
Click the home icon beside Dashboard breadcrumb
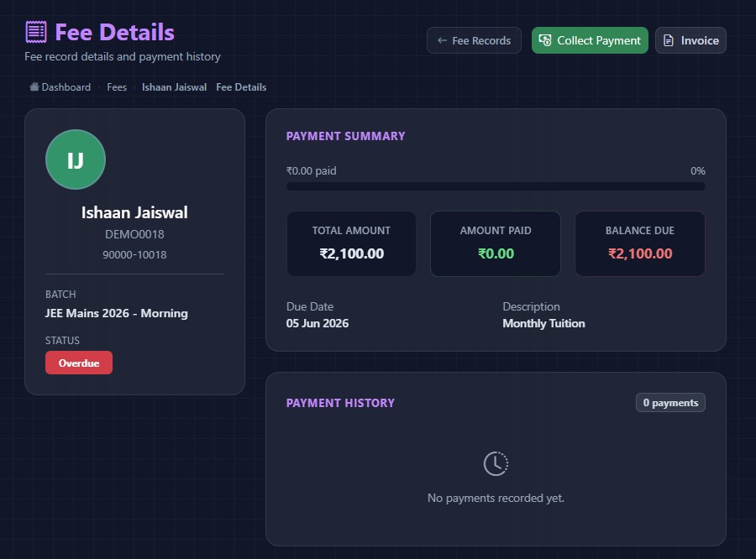click(x=34, y=86)
